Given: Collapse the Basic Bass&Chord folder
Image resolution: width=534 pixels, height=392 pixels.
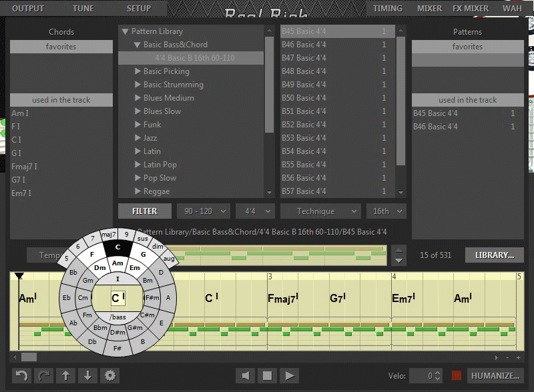Looking at the screenshot, I should coord(137,45).
